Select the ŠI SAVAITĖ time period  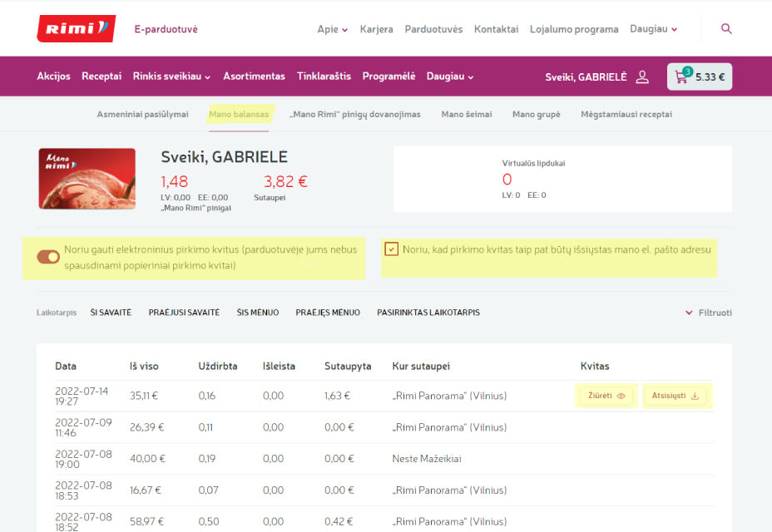(x=111, y=313)
